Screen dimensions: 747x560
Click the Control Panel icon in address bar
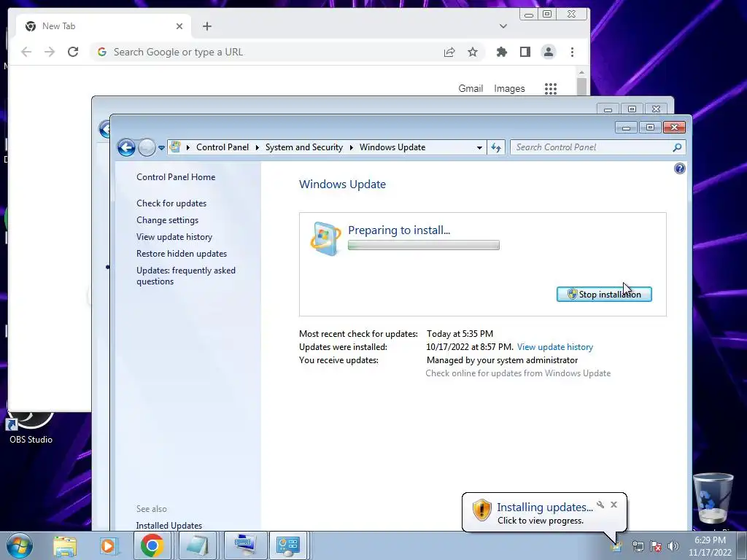(x=175, y=147)
